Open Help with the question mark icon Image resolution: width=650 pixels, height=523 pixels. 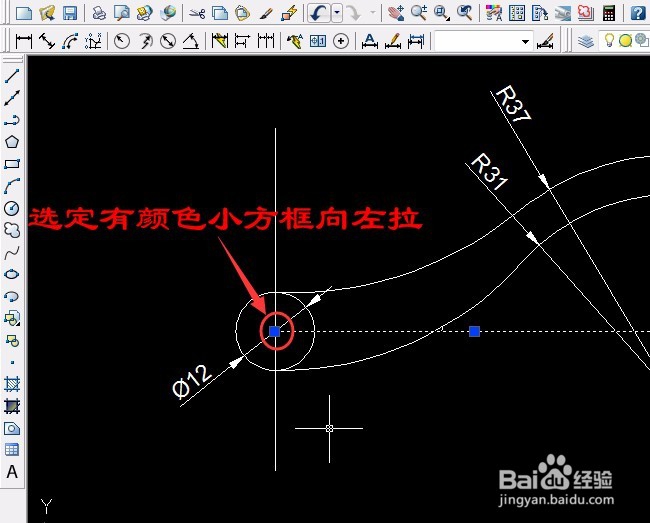tap(638, 13)
